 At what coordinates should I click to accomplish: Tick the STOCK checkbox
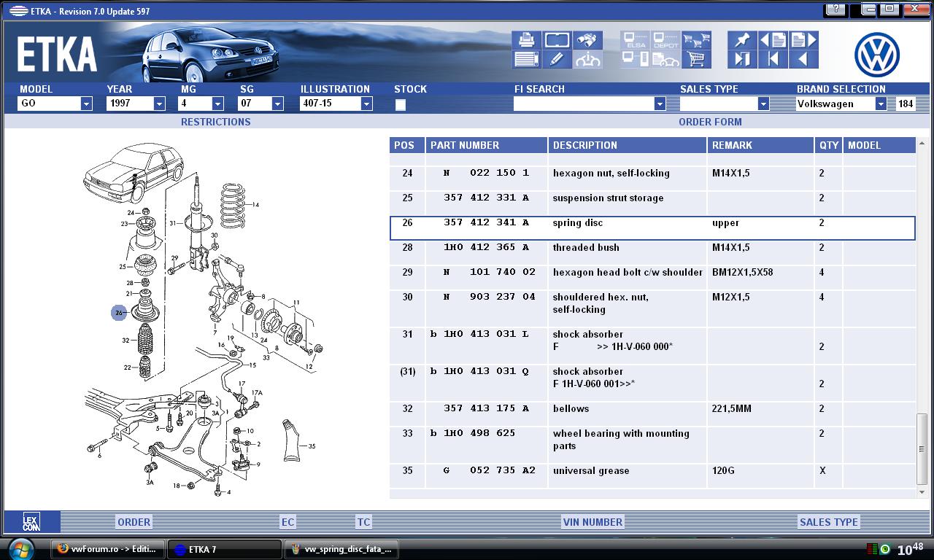click(x=401, y=104)
